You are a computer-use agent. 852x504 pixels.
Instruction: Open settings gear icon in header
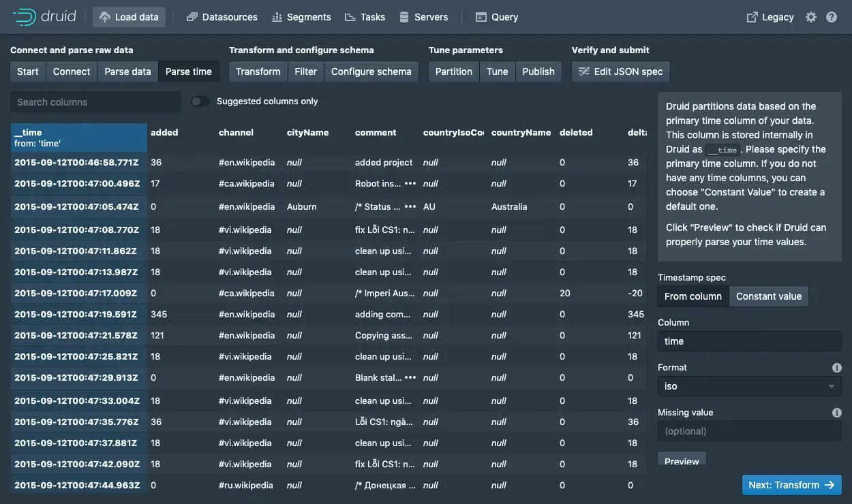[811, 17]
